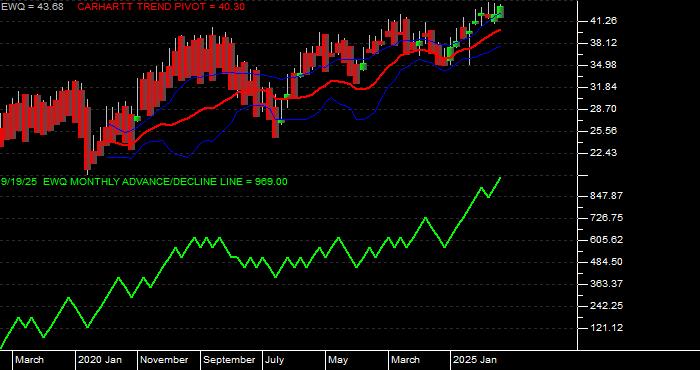Viewport: 700px width, 370px height.
Task: Choose the July date label
Action: tap(274, 360)
